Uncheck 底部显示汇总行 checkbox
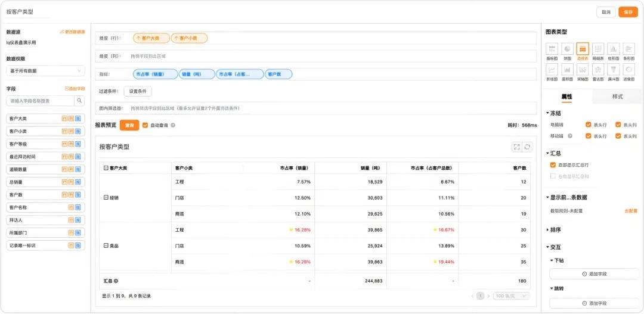Viewport: 644px width, 314px height. pos(553,165)
